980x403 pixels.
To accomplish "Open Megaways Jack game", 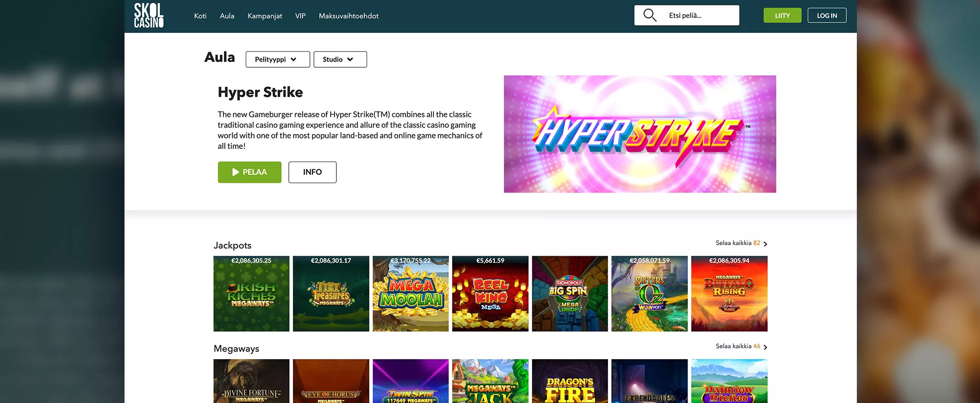I will click(490, 381).
